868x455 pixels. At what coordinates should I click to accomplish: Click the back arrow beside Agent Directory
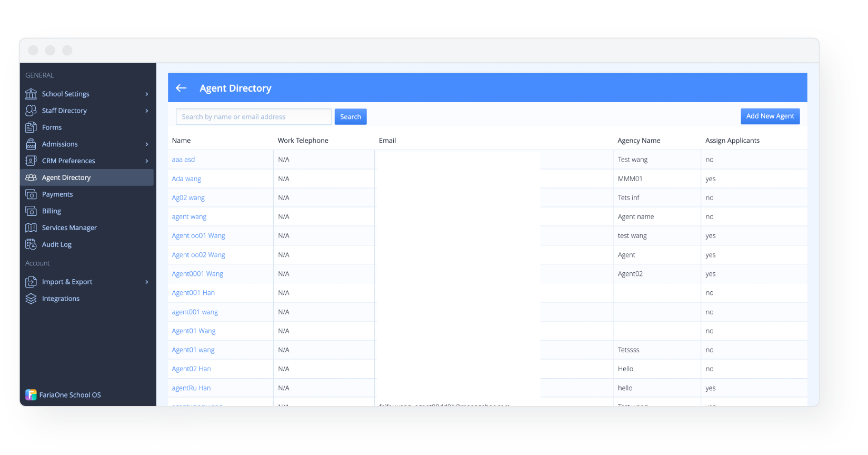click(x=181, y=88)
